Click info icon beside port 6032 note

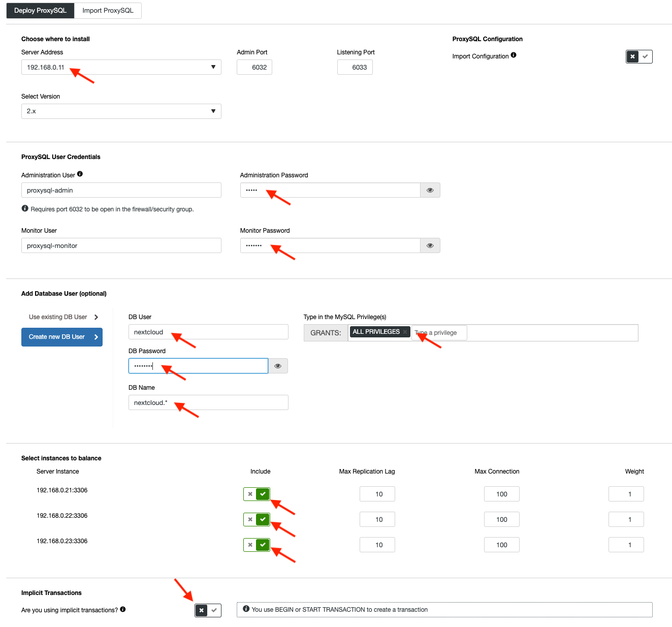[x=25, y=208]
